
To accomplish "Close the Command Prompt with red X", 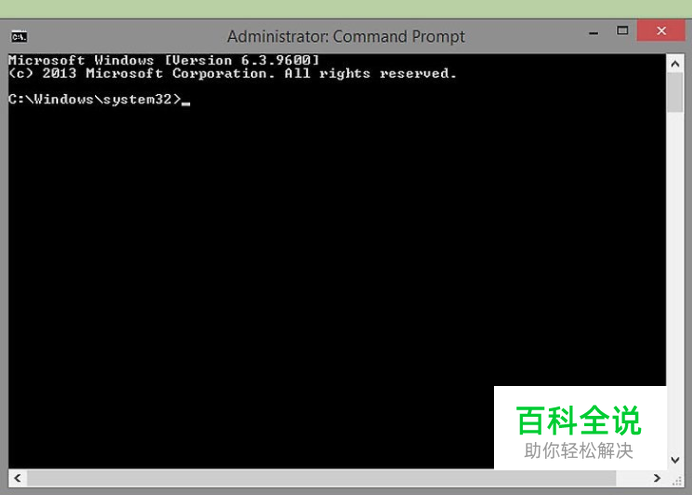I will 661,30.
